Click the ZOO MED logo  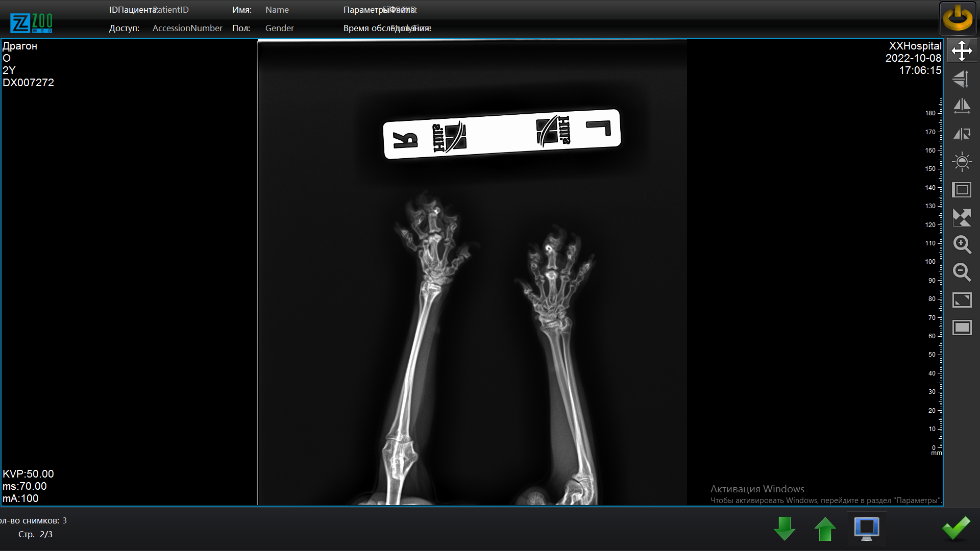pyautogui.click(x=31, y=23)
